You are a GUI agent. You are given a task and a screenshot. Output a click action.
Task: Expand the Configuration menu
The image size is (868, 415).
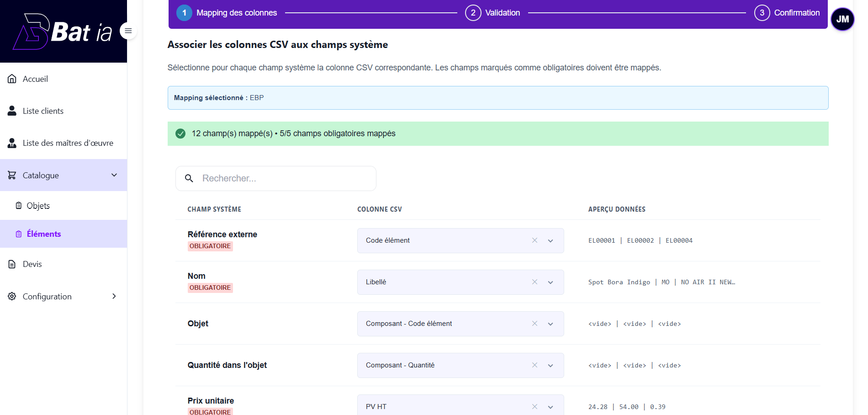pyautogui.click(x=114, y=296)
